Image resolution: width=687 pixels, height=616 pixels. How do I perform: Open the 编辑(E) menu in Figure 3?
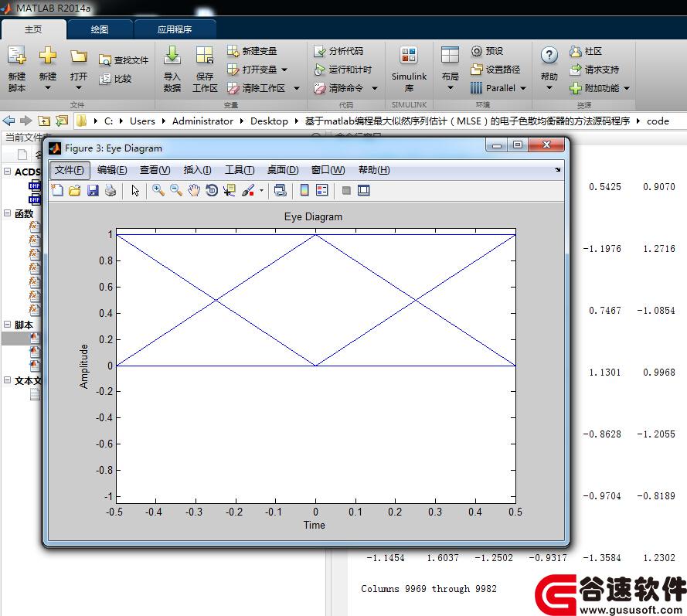[x=112, y=170]
